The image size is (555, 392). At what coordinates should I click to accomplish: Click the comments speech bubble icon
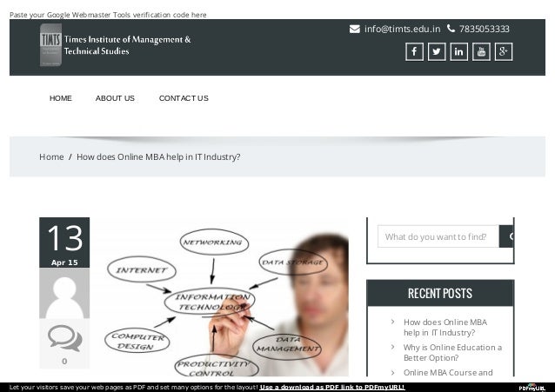(x=64, y=338)
